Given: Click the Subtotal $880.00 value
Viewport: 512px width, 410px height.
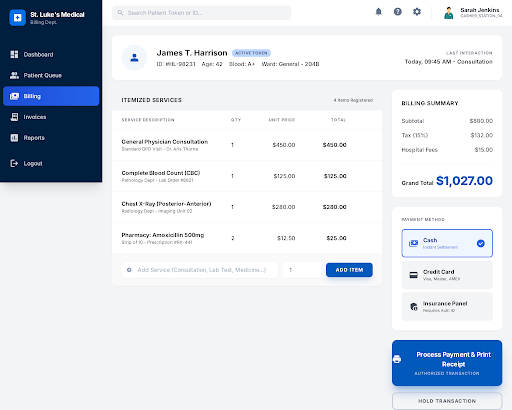Looking at the screenshot, I should 481,121.
